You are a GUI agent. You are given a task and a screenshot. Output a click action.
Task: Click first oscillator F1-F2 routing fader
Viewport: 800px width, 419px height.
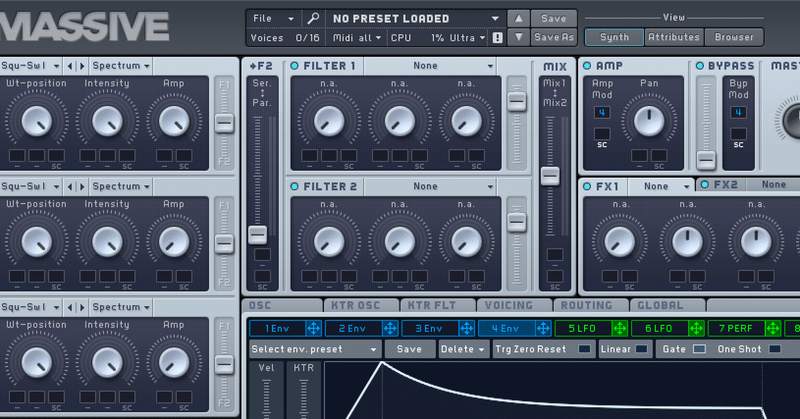pos(224,124)
